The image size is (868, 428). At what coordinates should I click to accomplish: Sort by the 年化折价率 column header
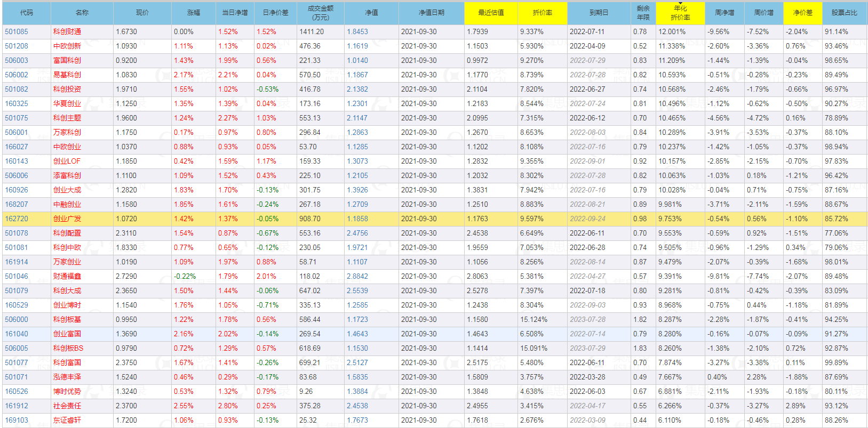point(680,13)
